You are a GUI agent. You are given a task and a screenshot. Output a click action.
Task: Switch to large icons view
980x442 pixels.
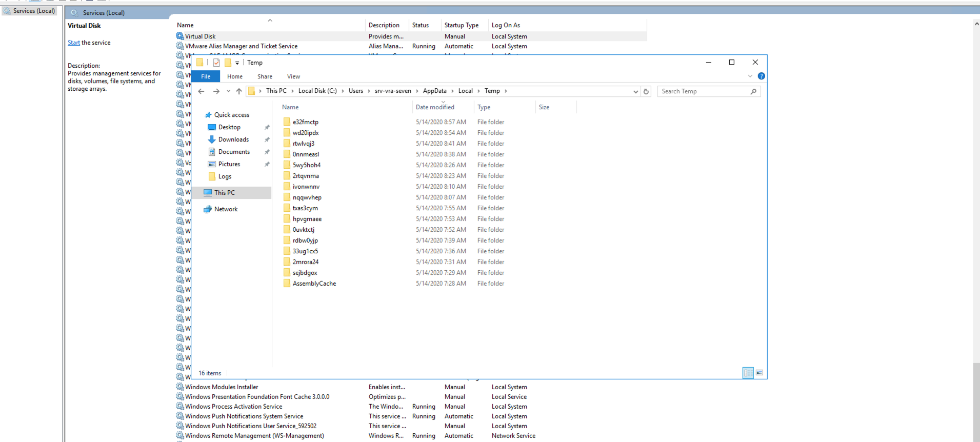(x=759, y=373)
